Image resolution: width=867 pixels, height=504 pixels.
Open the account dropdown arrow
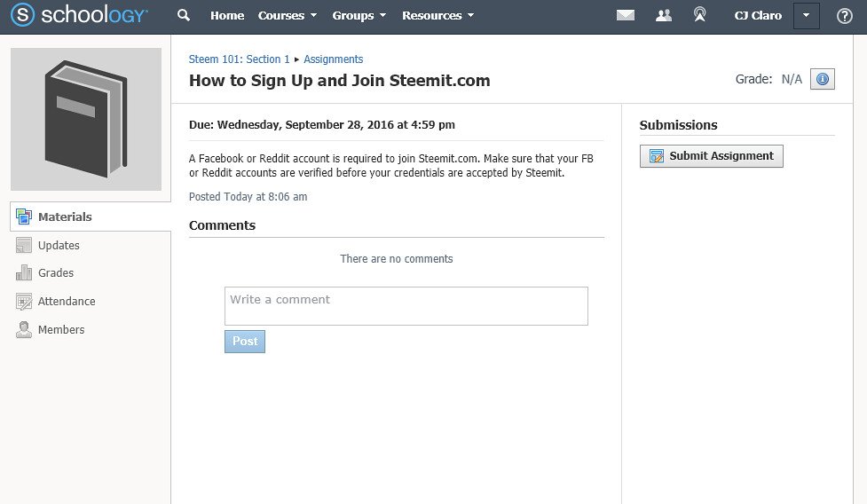click(806, 15)
